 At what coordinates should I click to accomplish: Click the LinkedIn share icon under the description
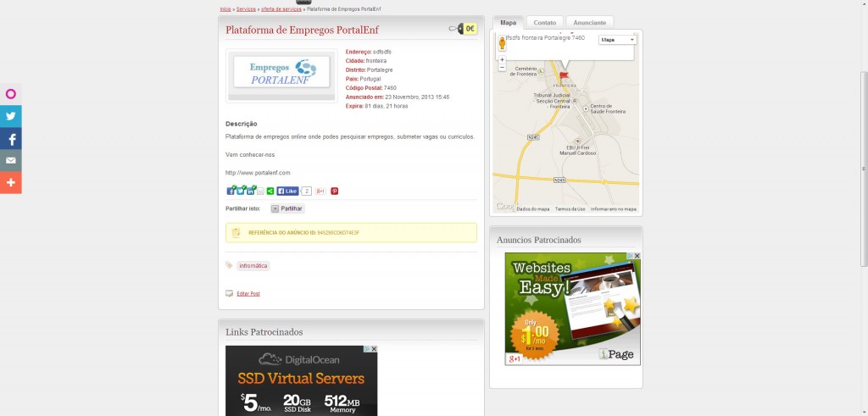[x=250, y=191]
